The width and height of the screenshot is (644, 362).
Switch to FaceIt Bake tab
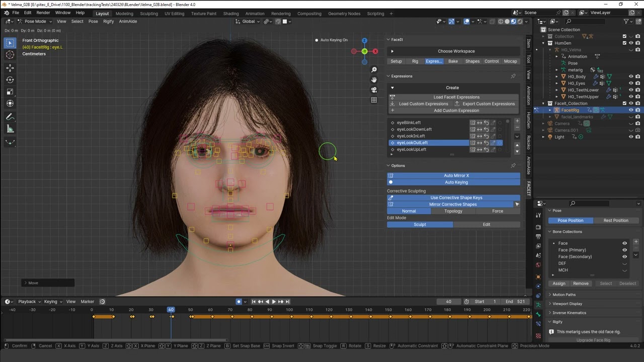[x=453, y=61]
